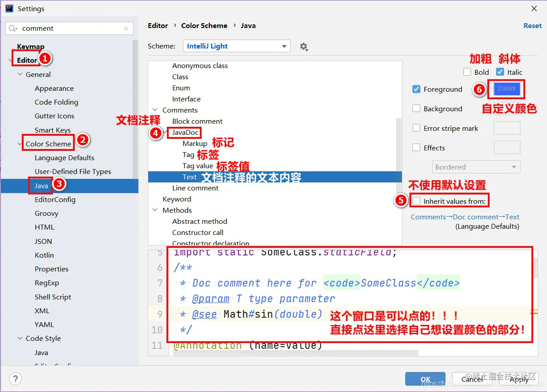This screenshot has height=392, width=547.
Task: Collapse the Code Style tree node
Action: (x=20, y=338)
